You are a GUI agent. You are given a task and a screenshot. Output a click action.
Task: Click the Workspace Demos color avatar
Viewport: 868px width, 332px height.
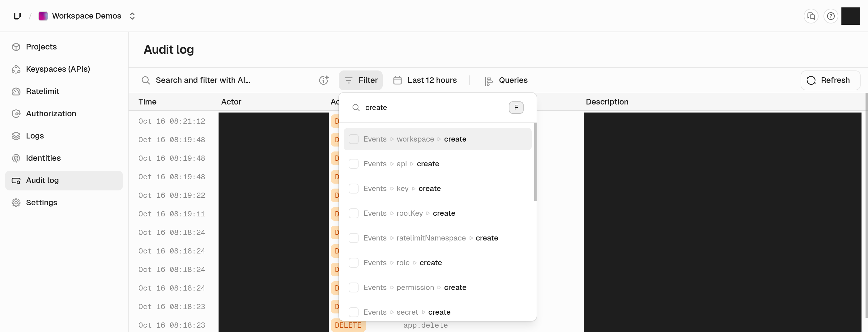point(43,16)
